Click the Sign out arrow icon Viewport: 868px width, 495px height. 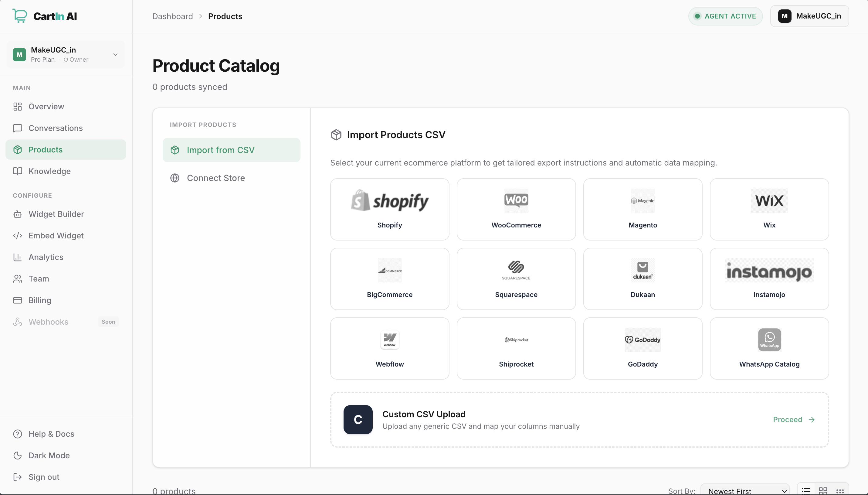pos(18,477)
